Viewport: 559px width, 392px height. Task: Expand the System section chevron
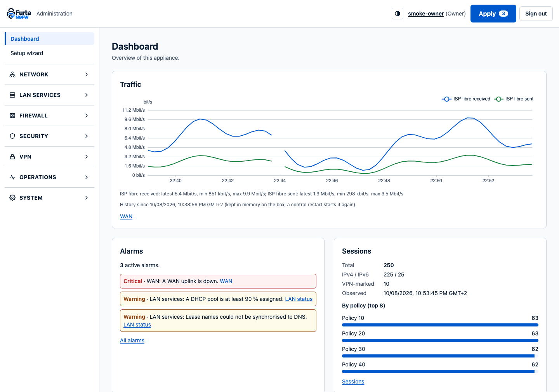click(x=87, y=198)
